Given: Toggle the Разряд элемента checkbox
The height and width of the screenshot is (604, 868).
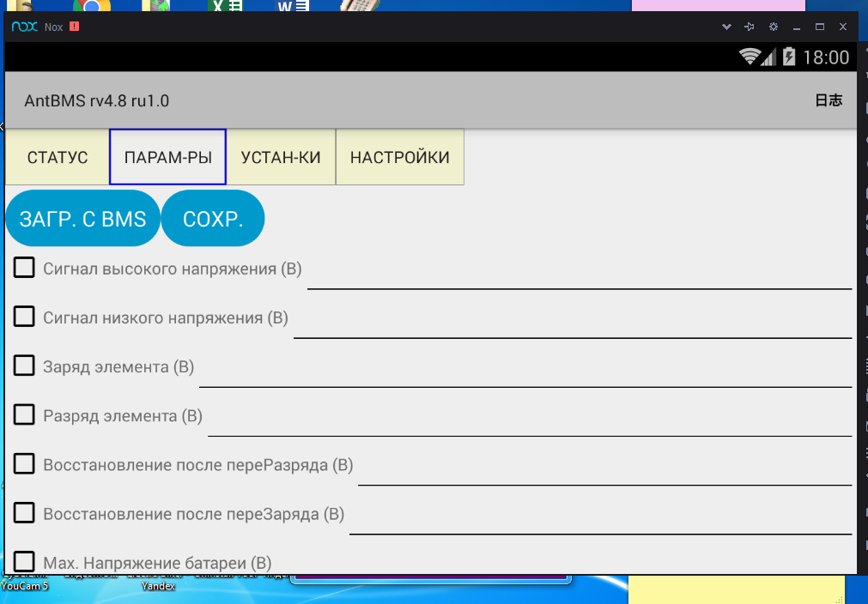Looking at the screenshot, I should [24, 414].
